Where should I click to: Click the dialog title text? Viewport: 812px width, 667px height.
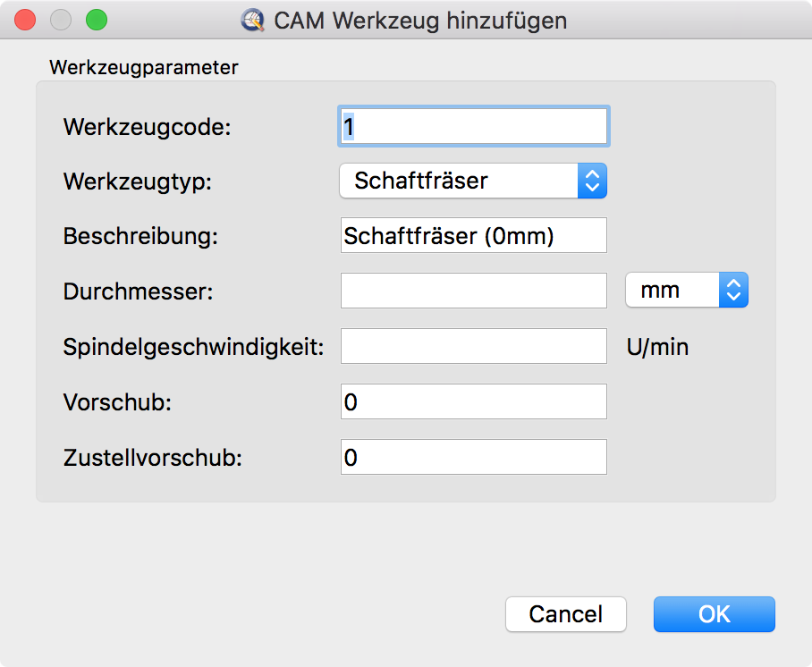pyautogui.click(x=420, y=21)
